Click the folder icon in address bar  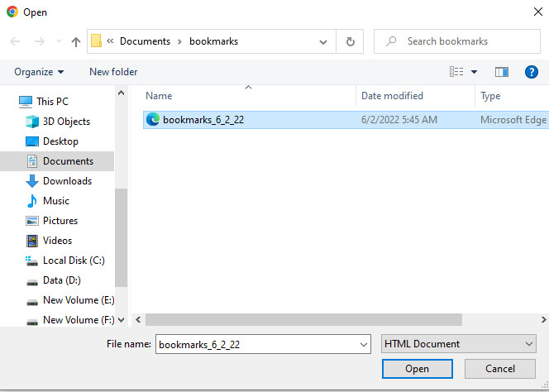(x=96, y=41)
